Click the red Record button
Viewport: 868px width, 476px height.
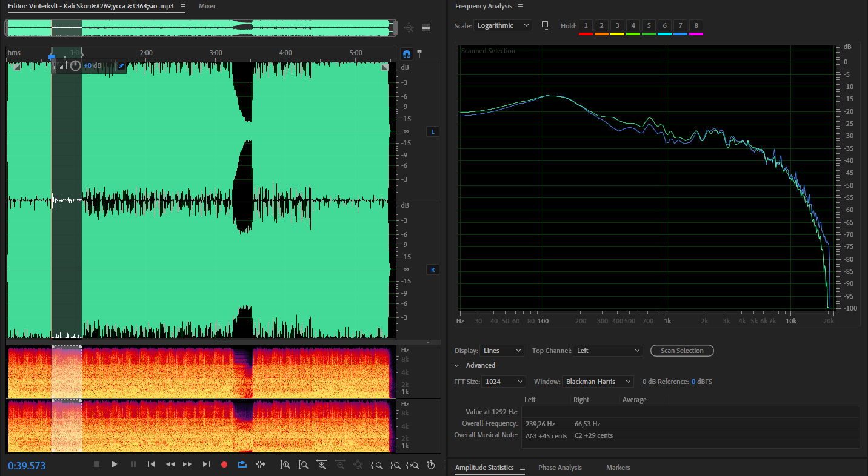224,464
